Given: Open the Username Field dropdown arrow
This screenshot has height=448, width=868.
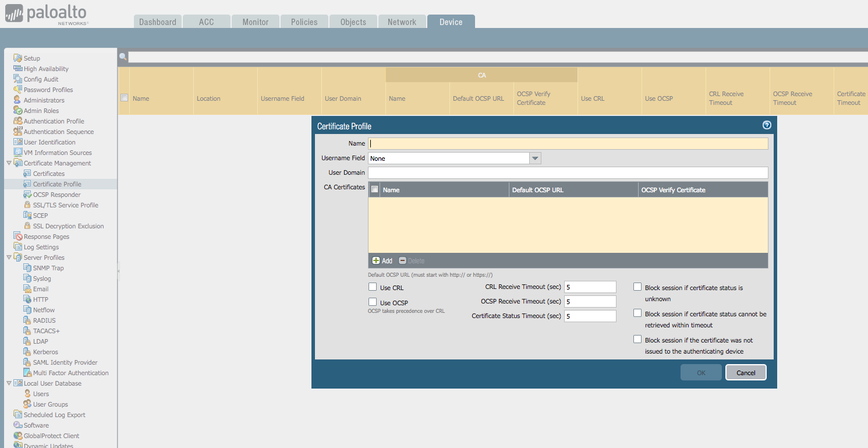Looking at the screenshot, I should point(535,158).
